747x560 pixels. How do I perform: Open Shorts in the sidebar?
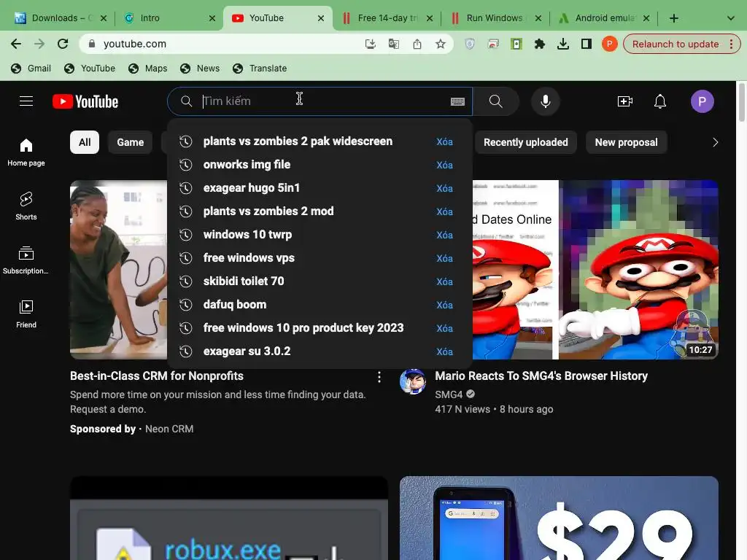point(26,206)
